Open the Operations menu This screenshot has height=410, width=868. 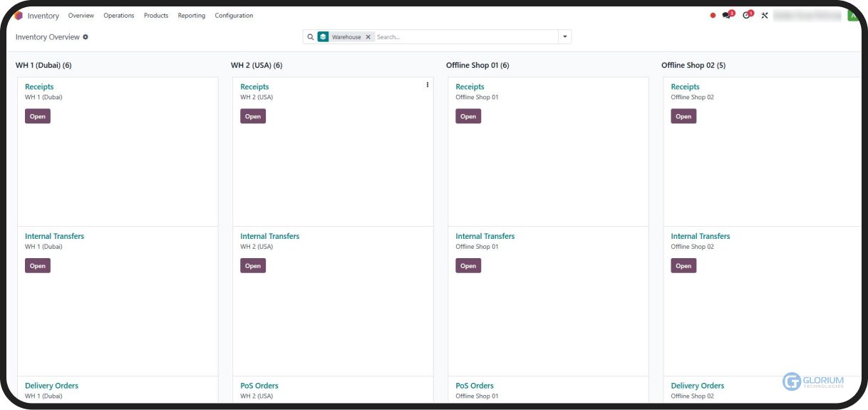tap(118, 16)
